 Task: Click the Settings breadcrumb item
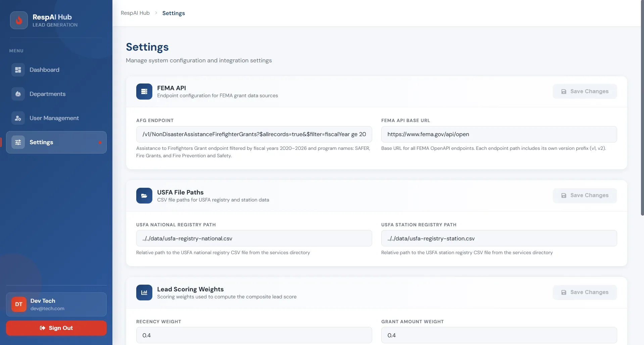(x=174, y=13)
